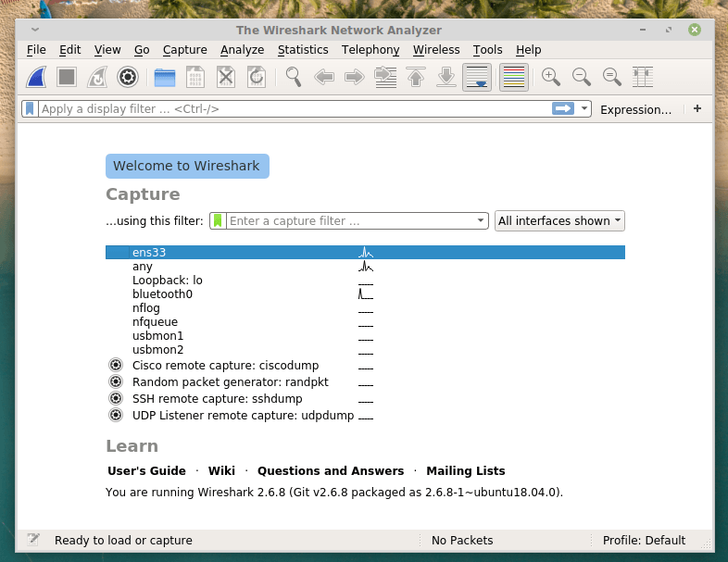
Task: Focus the capture filter input field
Action: click(350, 221)
